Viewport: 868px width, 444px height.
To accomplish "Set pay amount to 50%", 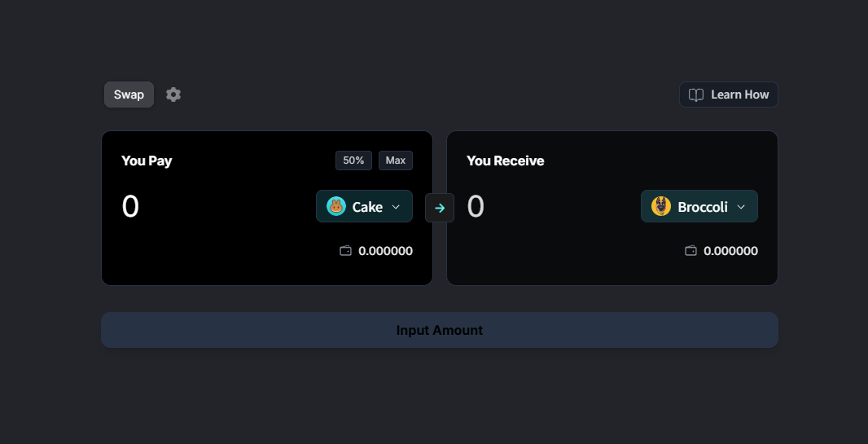I will (x=353, y=160).
